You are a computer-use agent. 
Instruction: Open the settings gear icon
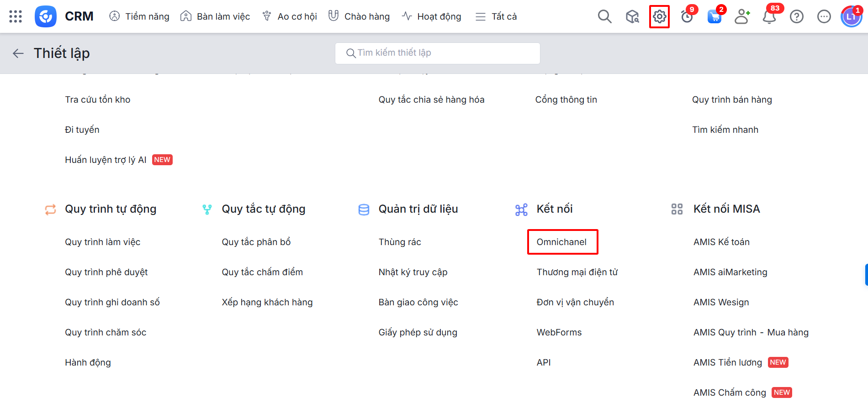659,17
